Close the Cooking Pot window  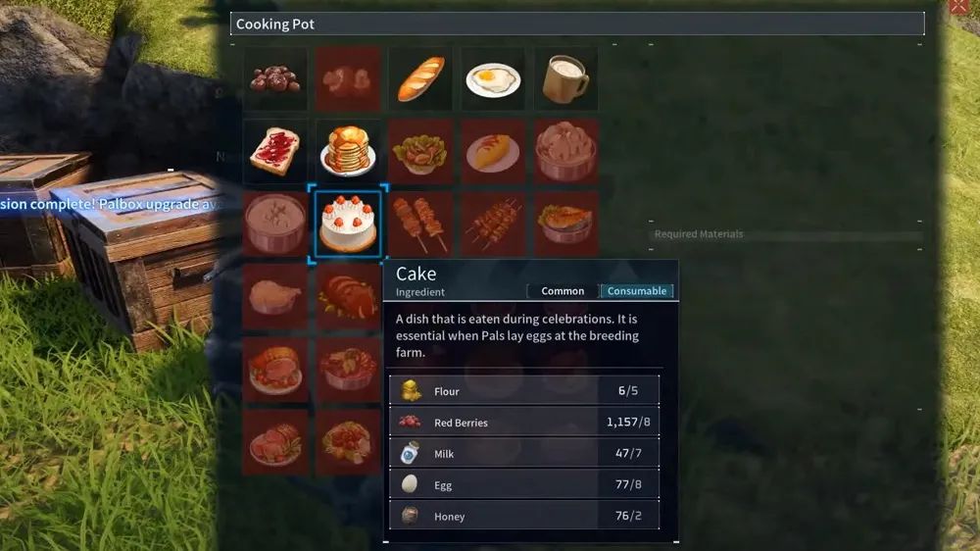[x=958, y=6]
